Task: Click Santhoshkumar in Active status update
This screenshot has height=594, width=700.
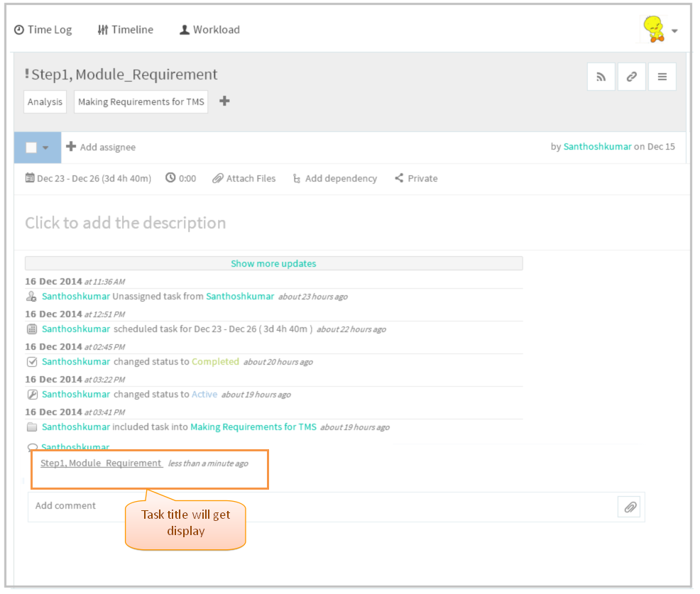Action: pyautogui.click(x=76, y=394)
